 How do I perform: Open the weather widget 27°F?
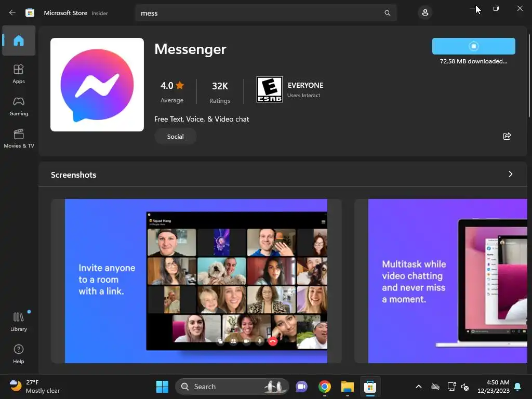click(35, 387)
